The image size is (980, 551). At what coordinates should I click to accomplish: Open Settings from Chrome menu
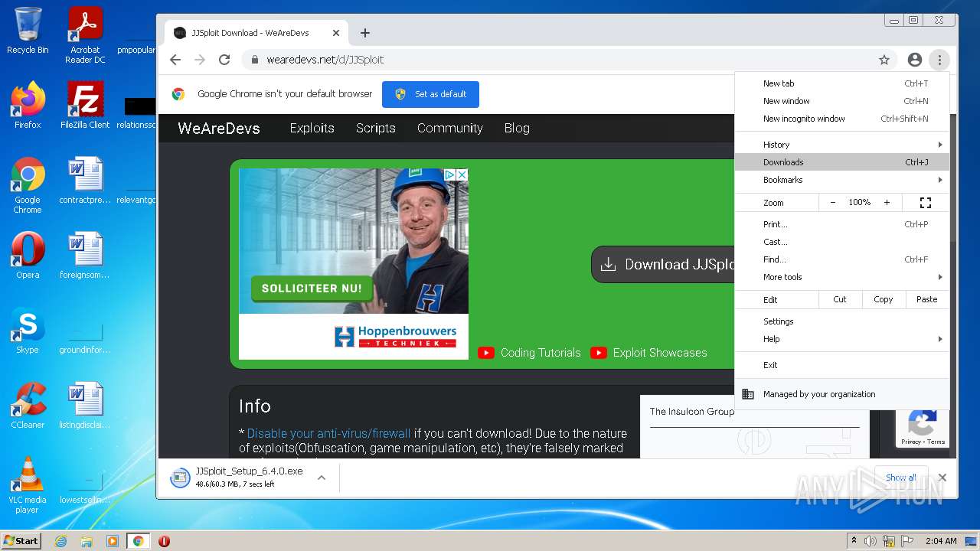pyautogui.click(x=842, y=321)
